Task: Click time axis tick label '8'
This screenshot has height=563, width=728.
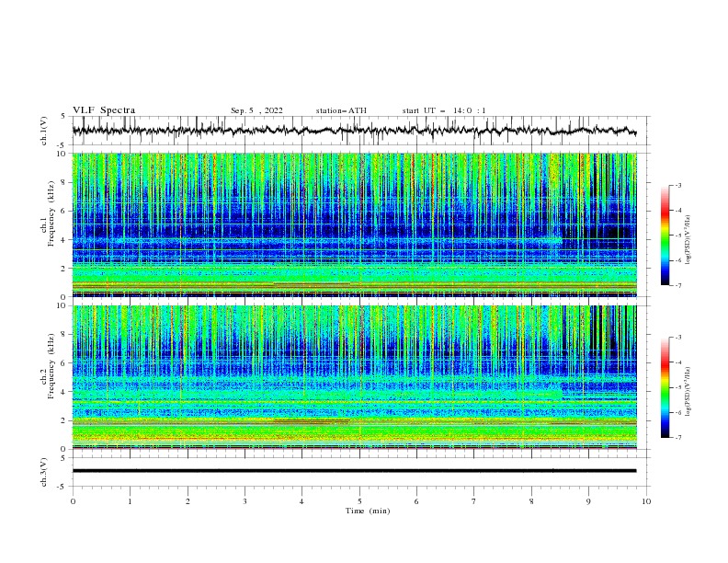Action: click(531, 501)
